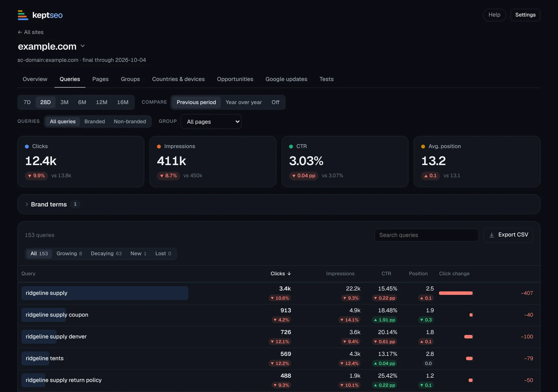Click the back arrow beside All sites
Image resolution: width=558 pixels, height=392 pixels.
click(20, 32)
